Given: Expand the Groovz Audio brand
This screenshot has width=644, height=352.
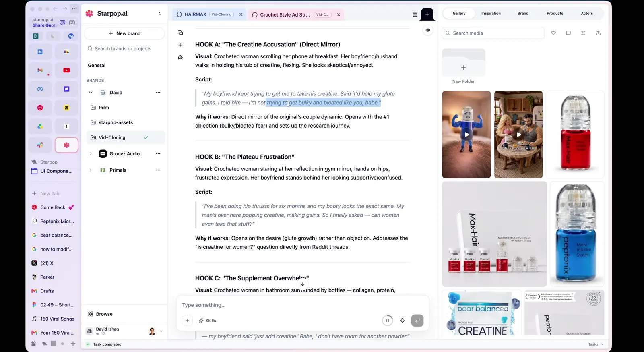Looking at the screenshot, I should pos(91,154).
